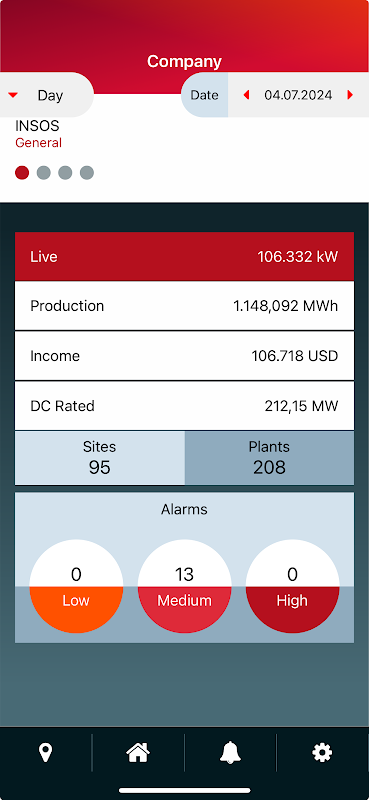Tap the Date label selector
Image resolution: width=369 pixels, height=800 pixels.
(205, 95)
